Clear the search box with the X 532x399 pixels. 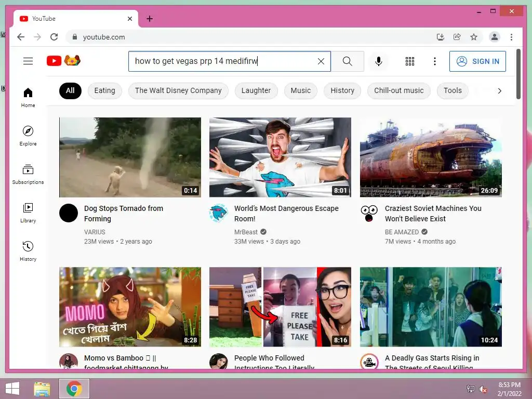point(321,61)
